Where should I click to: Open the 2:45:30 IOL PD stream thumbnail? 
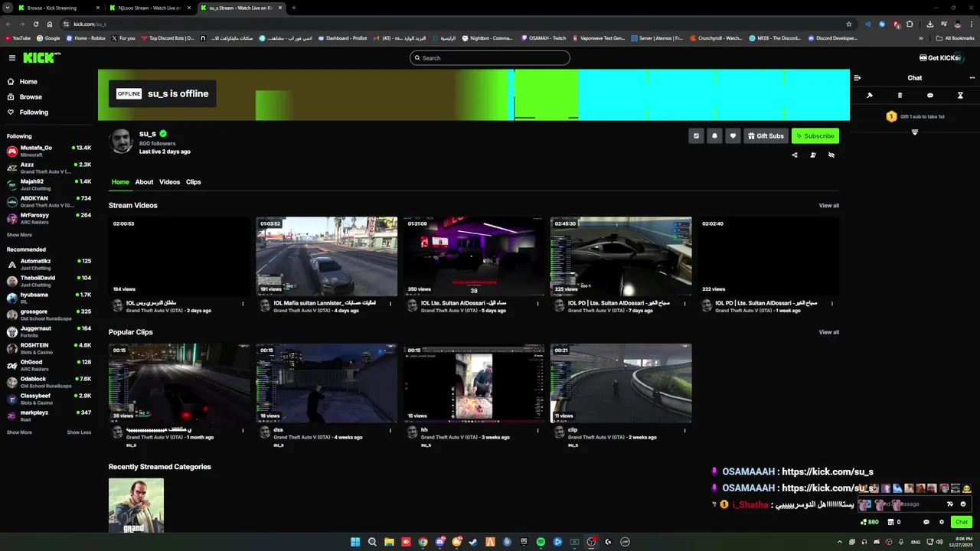click(x=621, y=256)
